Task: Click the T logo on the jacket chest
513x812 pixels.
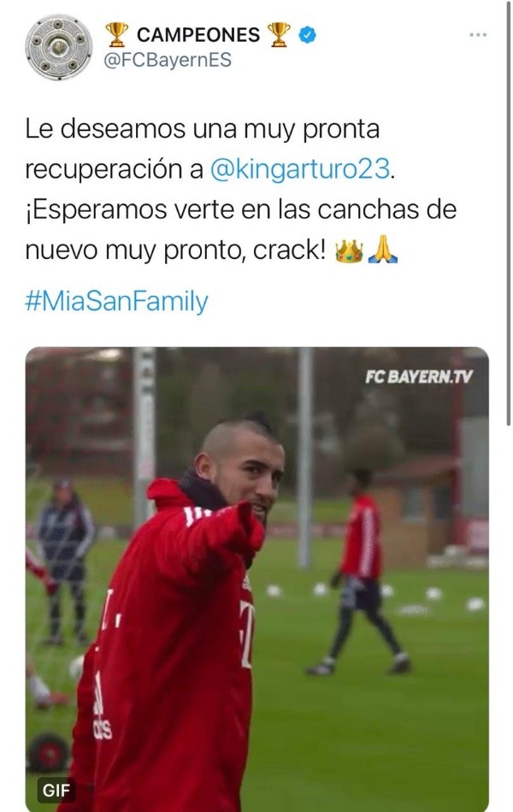Action: pos(246,633)
